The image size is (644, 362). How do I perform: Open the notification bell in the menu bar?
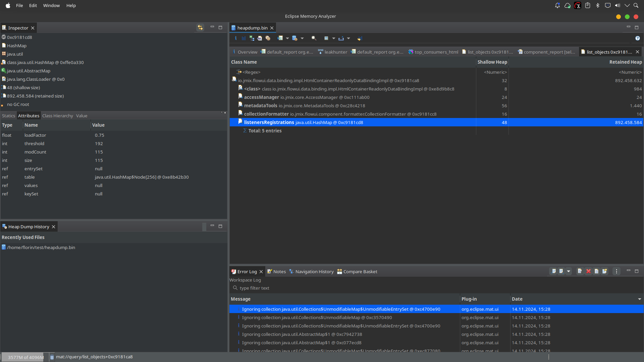[x=557, y=5]
